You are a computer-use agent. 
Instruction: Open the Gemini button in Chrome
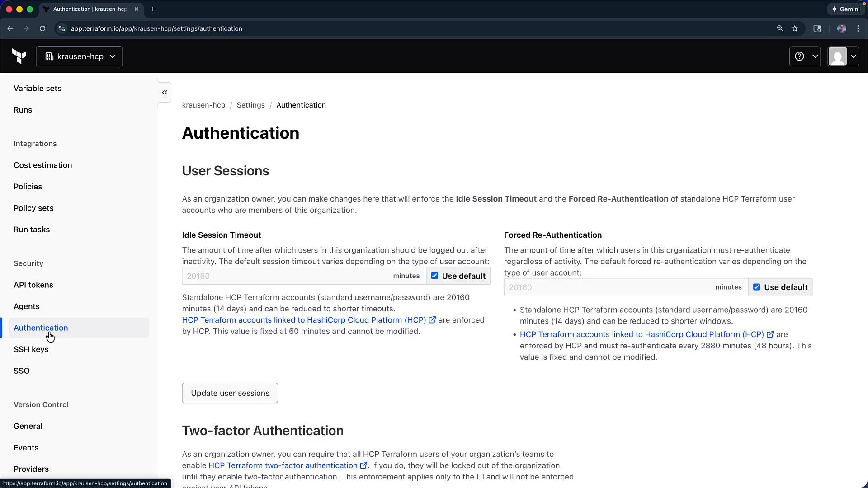pos(845,9)
